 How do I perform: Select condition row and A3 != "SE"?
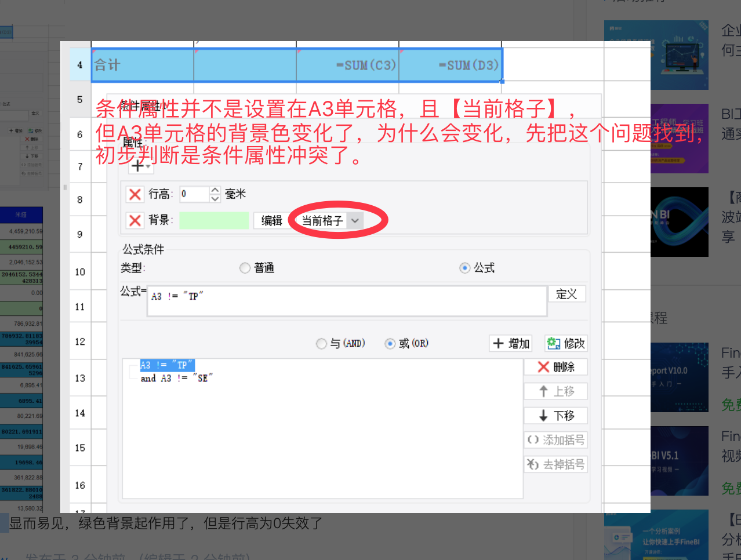[x=176, y=378]
